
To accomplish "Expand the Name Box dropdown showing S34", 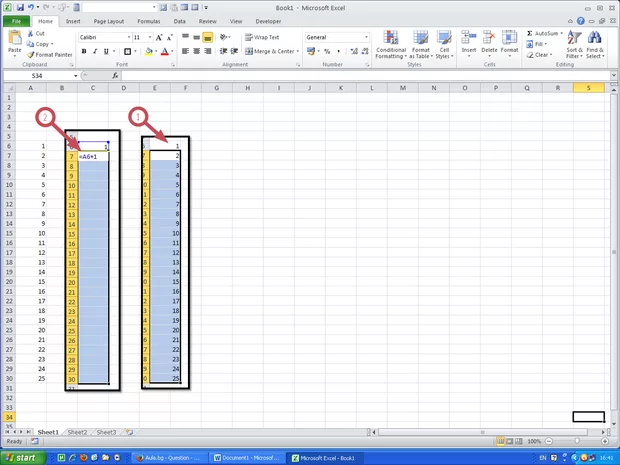I will click(74, 75).
